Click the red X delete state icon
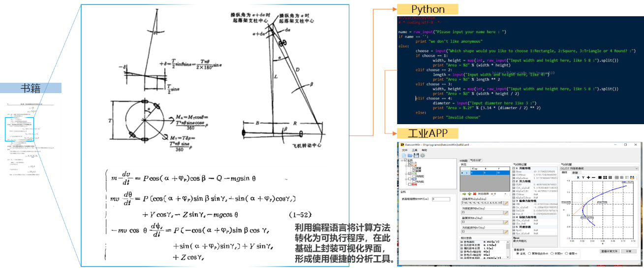Image resolution: width=644 pixels, height=269 pixels. pyautogui.click(x=475, y=194)
